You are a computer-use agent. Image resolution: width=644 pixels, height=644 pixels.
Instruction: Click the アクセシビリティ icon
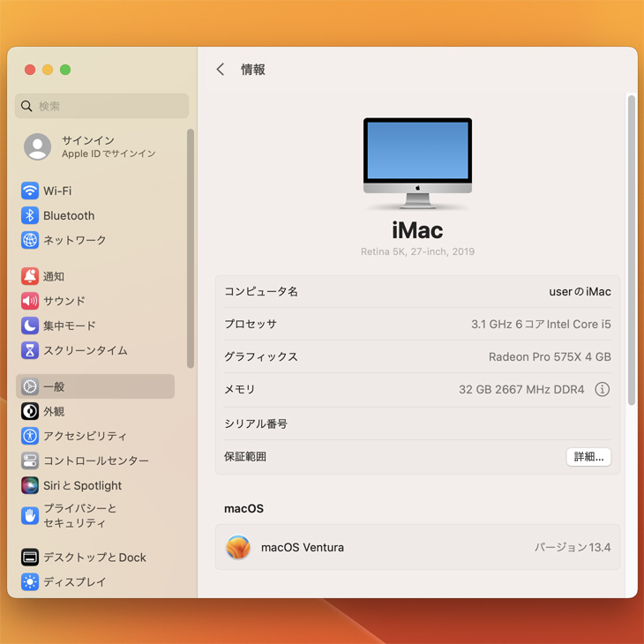pos(30,436)
